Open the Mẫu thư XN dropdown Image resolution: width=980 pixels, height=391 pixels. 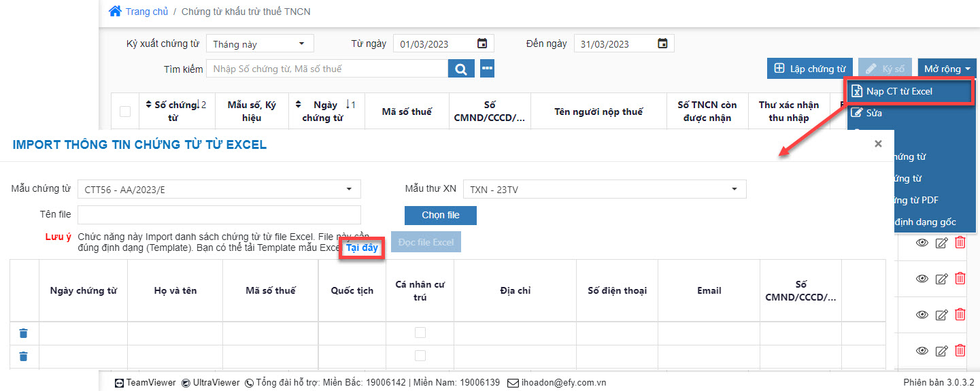604,190
